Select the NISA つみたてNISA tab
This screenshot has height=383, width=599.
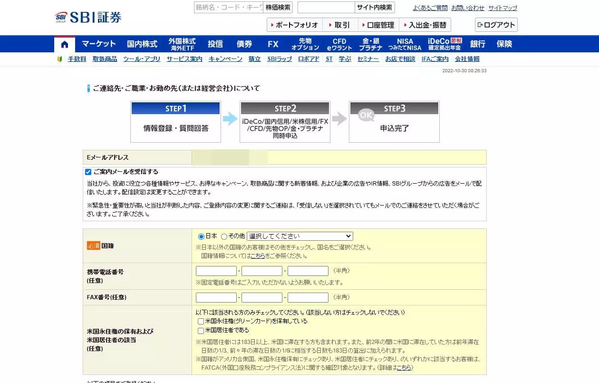(405, 44)
